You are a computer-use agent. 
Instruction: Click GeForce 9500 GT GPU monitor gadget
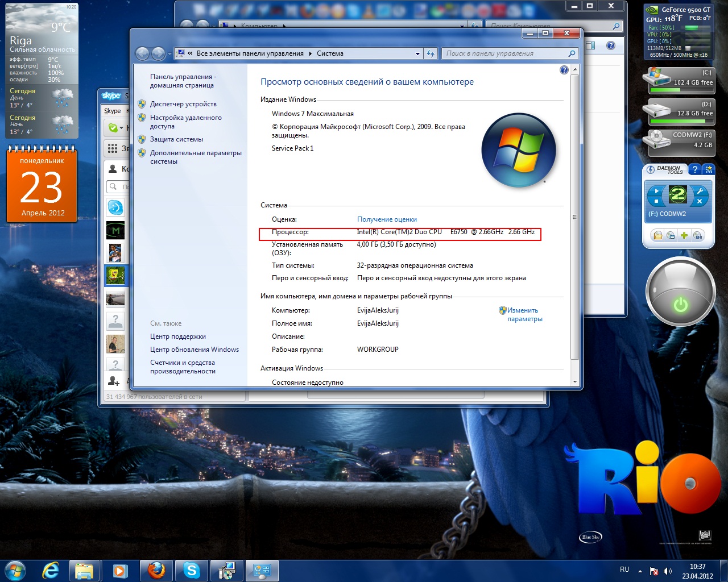679,32
